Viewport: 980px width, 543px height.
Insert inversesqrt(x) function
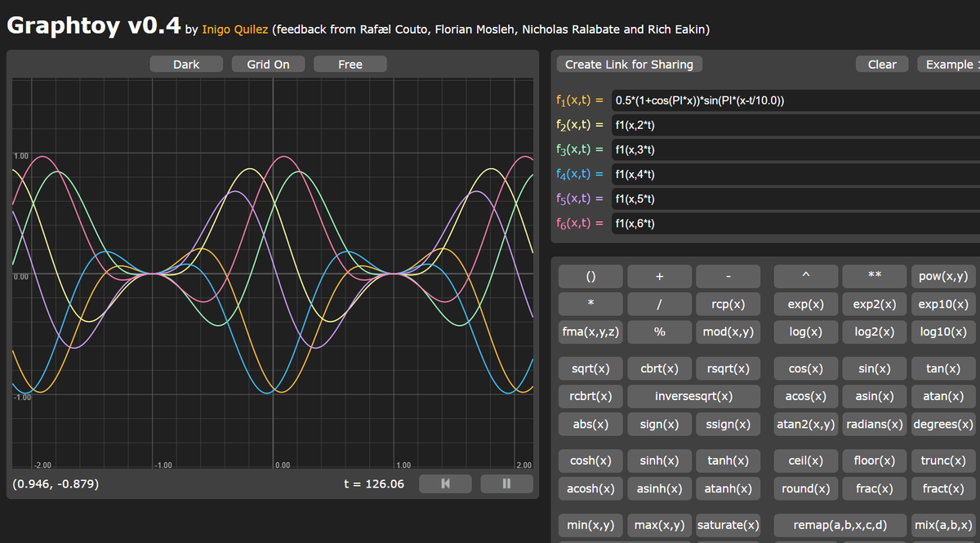(693, 396)
